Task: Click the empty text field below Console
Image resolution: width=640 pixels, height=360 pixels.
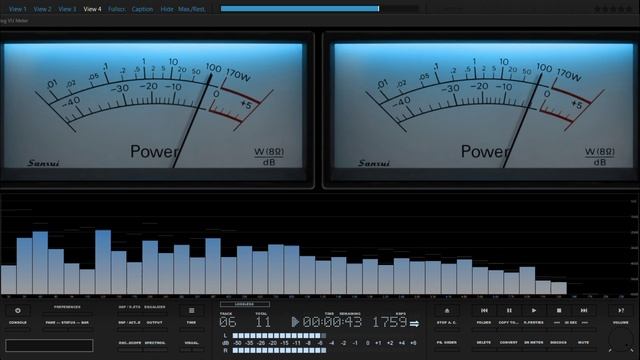Action: tap(49, 345)
